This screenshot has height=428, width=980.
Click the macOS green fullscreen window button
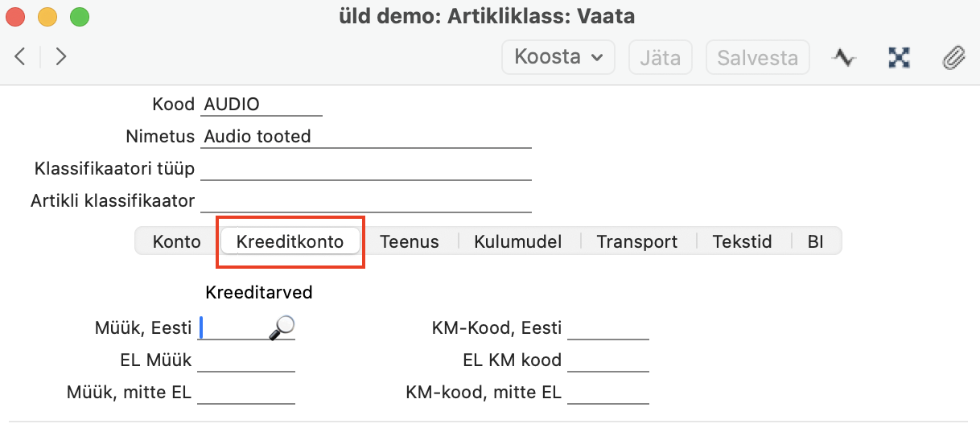[79, 16]
